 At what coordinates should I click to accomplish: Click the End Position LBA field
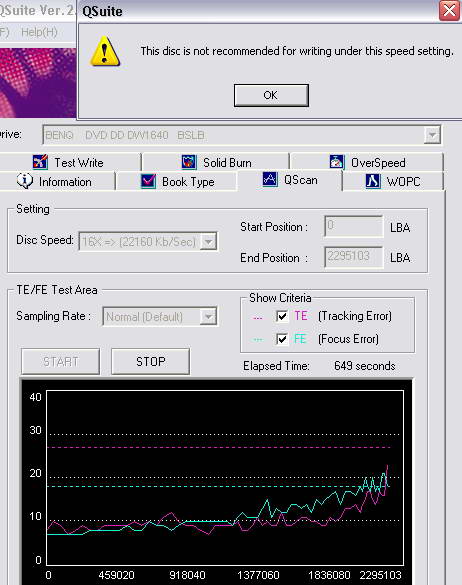tap(353, 257)
